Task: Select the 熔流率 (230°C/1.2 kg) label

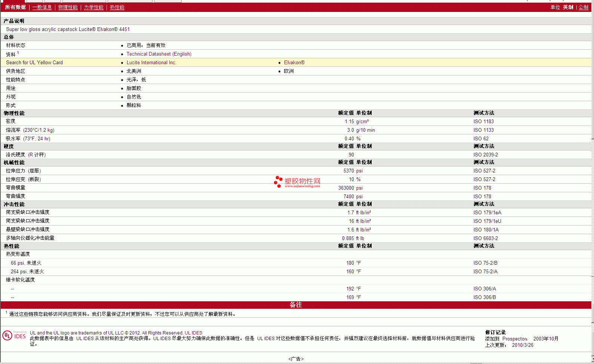Action: 30,130
